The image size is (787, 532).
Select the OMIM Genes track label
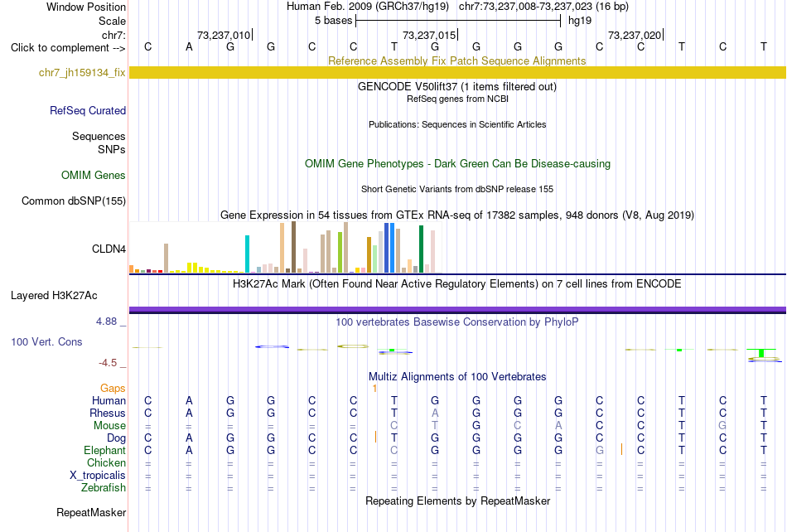coord(94,175)
